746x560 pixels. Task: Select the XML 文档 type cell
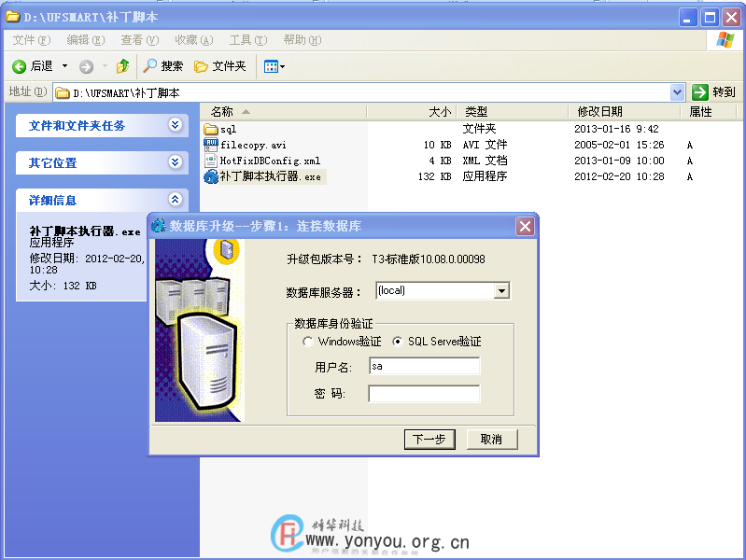(485, 161)
